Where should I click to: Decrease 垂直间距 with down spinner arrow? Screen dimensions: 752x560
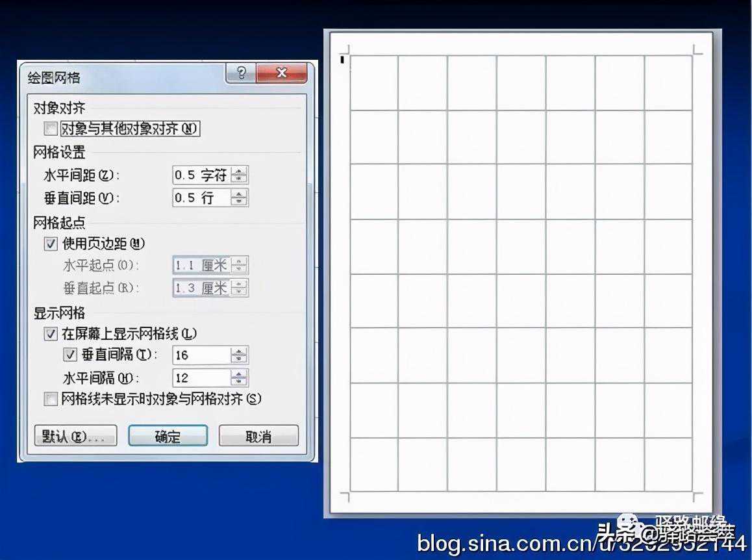(x=240, y=201)
